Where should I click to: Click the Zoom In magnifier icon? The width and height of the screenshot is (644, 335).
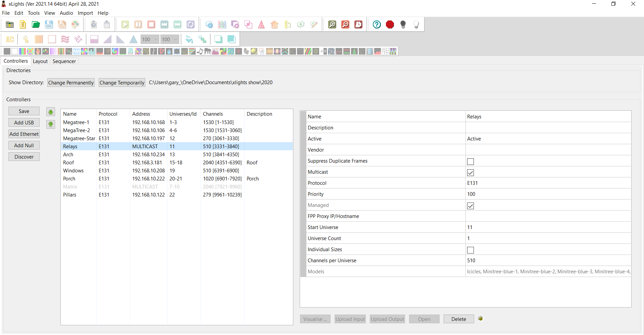(x=332, y=24)
